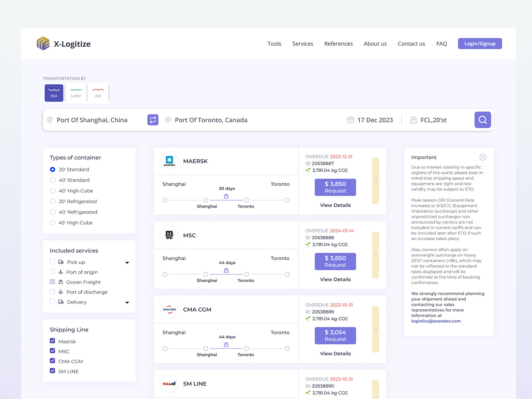Swap origin and destination ports

(153, 120)
